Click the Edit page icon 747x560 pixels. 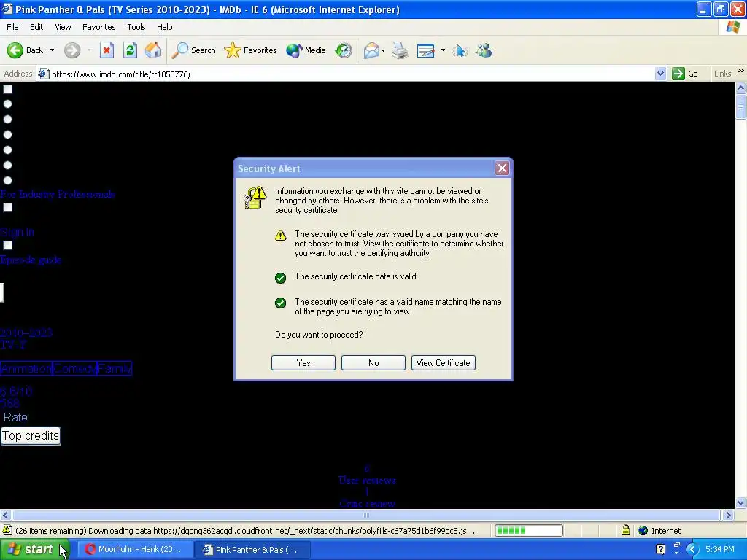425,50
